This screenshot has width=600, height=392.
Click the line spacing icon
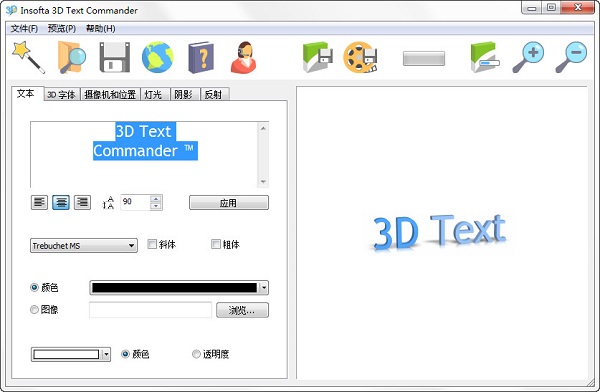[x=108, y=203]
